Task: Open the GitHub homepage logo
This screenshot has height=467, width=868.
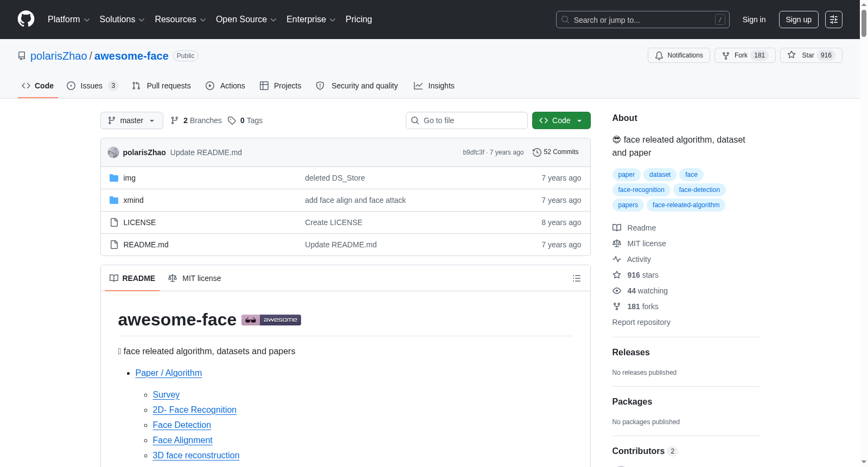Action: [26, 19]
